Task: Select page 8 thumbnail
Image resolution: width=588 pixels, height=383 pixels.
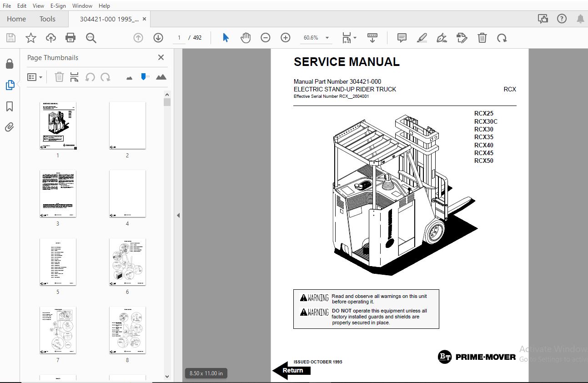Action: 127,330
